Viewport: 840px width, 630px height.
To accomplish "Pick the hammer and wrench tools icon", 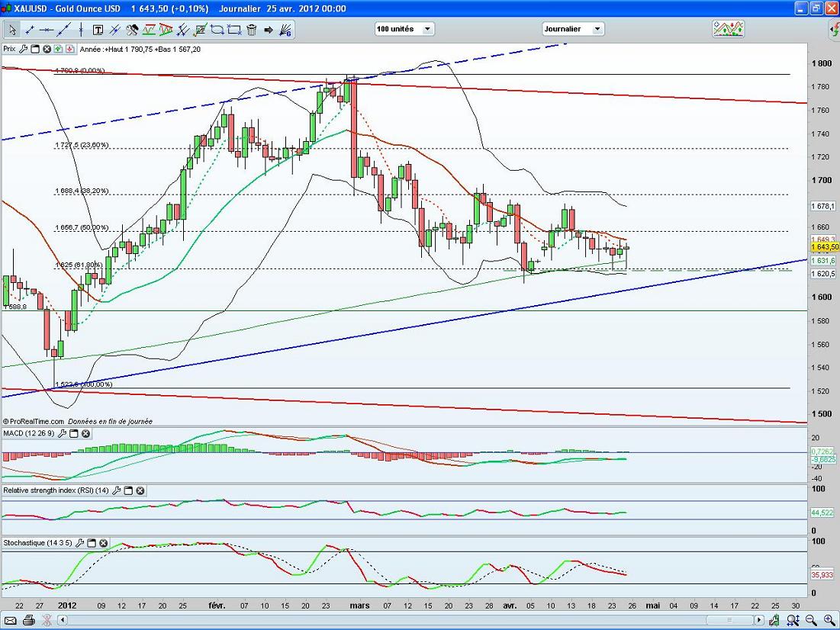I will coord(132,30).
